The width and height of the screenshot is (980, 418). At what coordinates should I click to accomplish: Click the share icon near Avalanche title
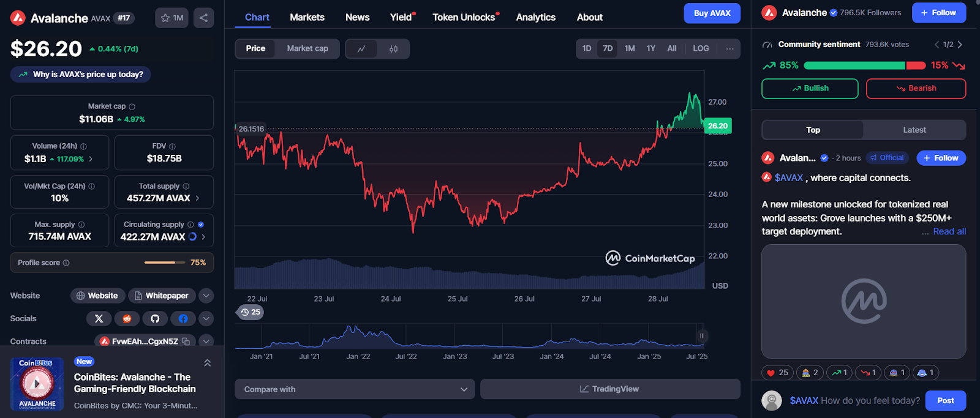pyautogui.click(x=203, y=18)
